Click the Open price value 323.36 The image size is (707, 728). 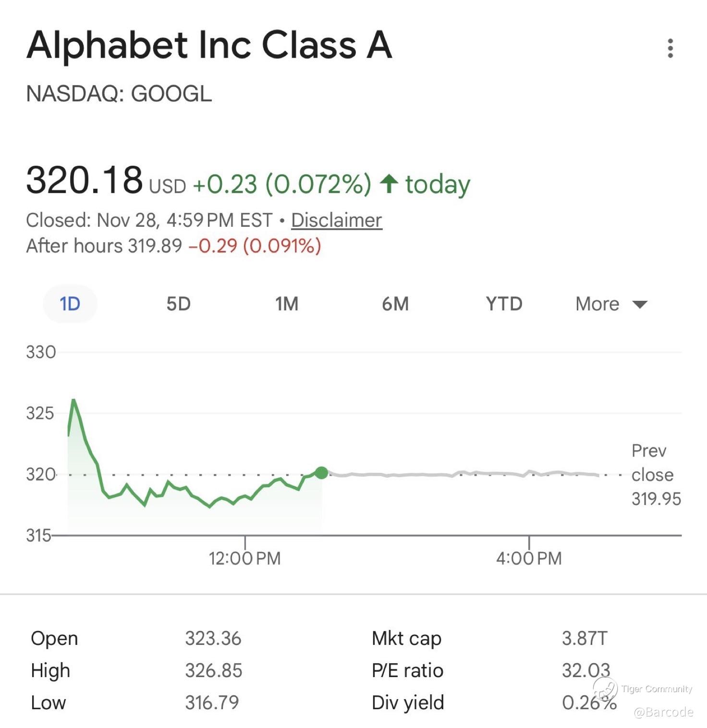213,639
